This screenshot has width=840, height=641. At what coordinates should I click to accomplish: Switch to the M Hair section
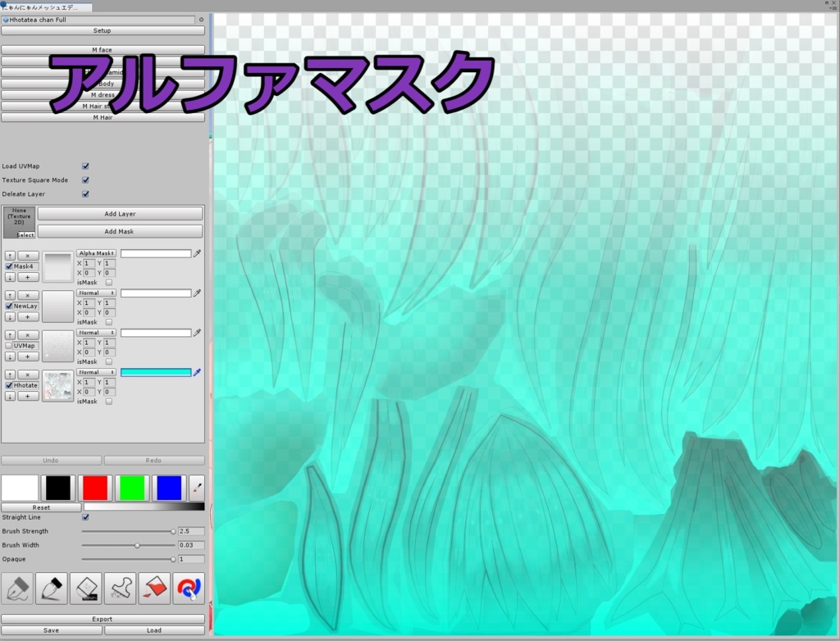click(103, 117)
